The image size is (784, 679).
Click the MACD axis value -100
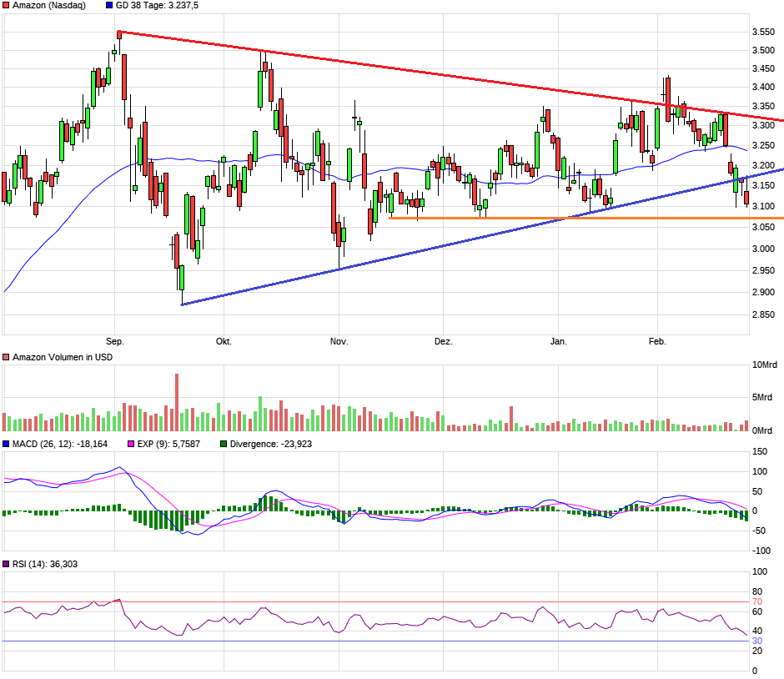point(761,551)
